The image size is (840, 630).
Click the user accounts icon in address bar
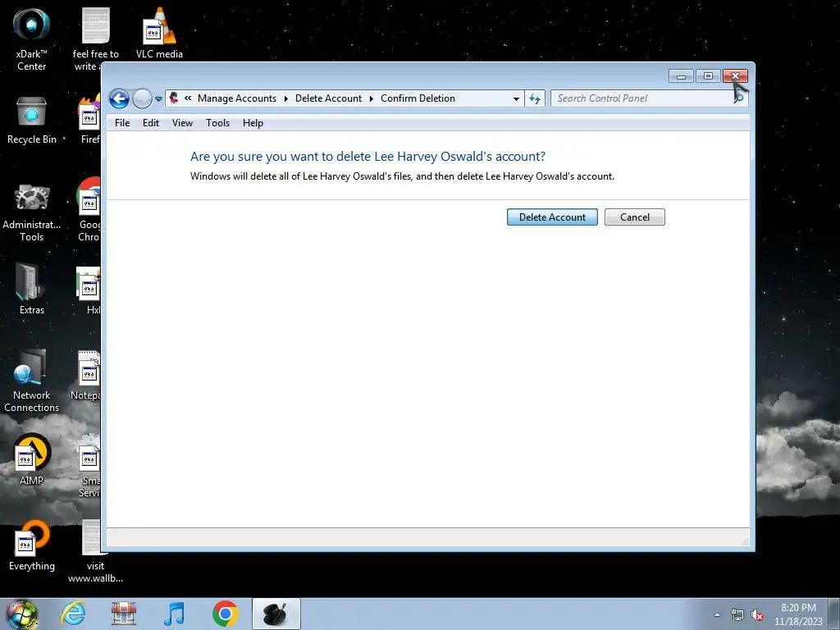click(174, 98)
